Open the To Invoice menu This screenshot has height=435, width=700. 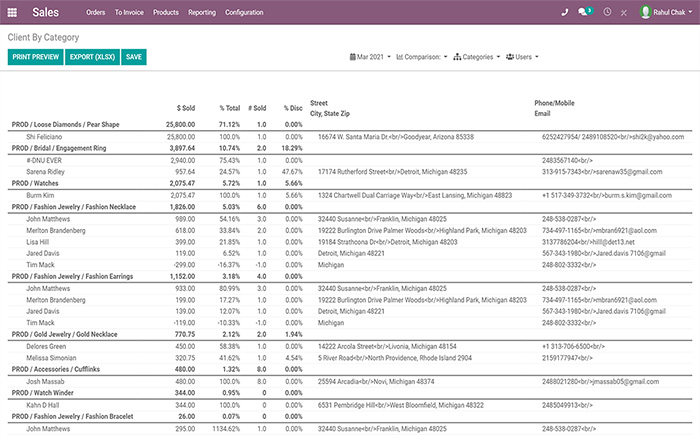pos(129,13)
